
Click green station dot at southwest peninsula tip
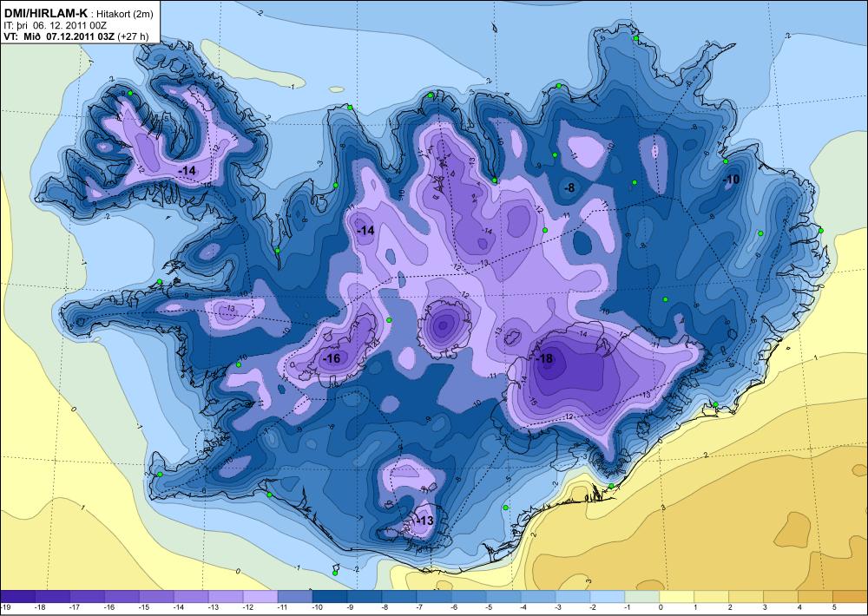160,475
